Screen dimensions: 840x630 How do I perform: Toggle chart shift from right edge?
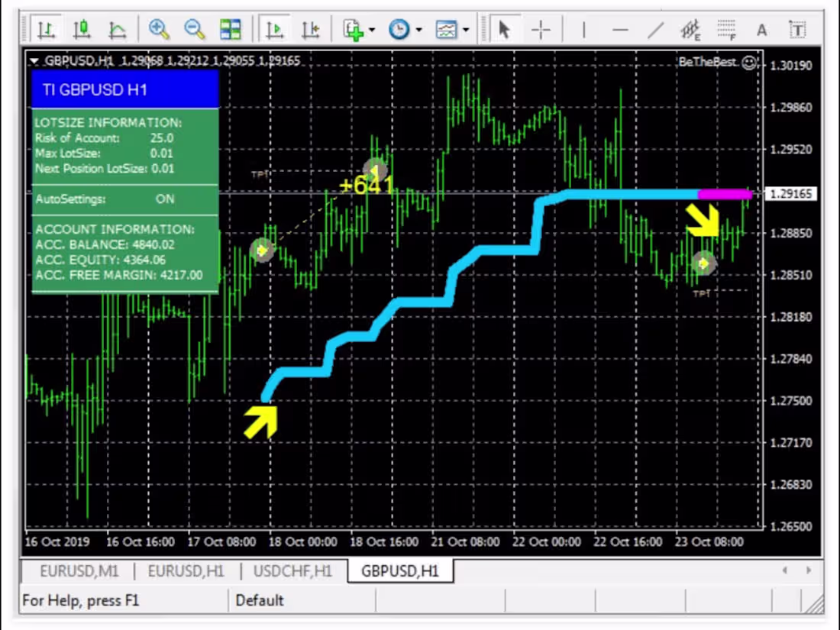tap(310, 29)
